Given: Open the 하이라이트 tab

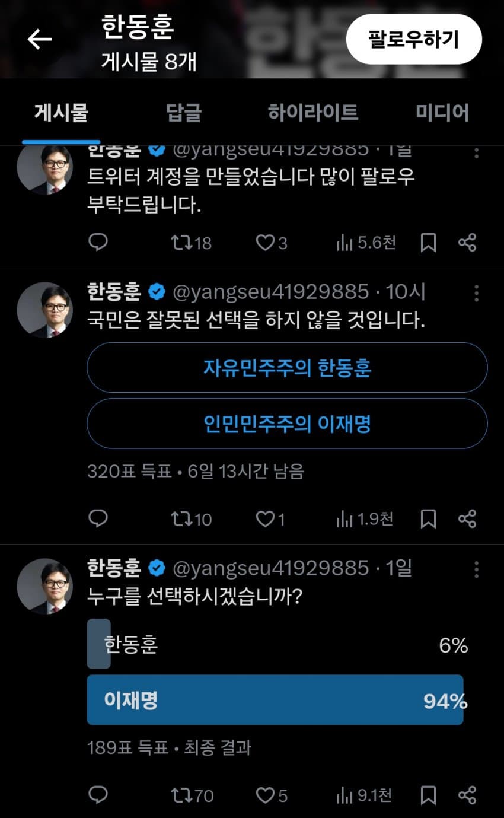Looking at the screenshot, I should 312,112.
